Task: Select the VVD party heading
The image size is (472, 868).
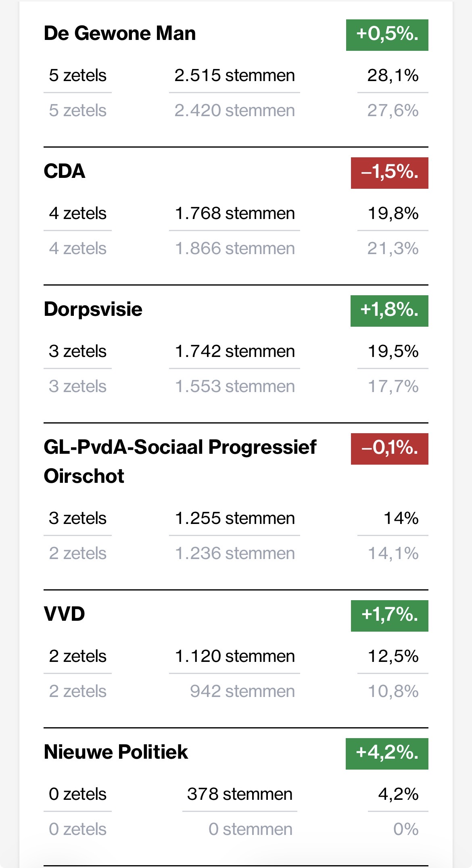Action: [x=65, y=614]
